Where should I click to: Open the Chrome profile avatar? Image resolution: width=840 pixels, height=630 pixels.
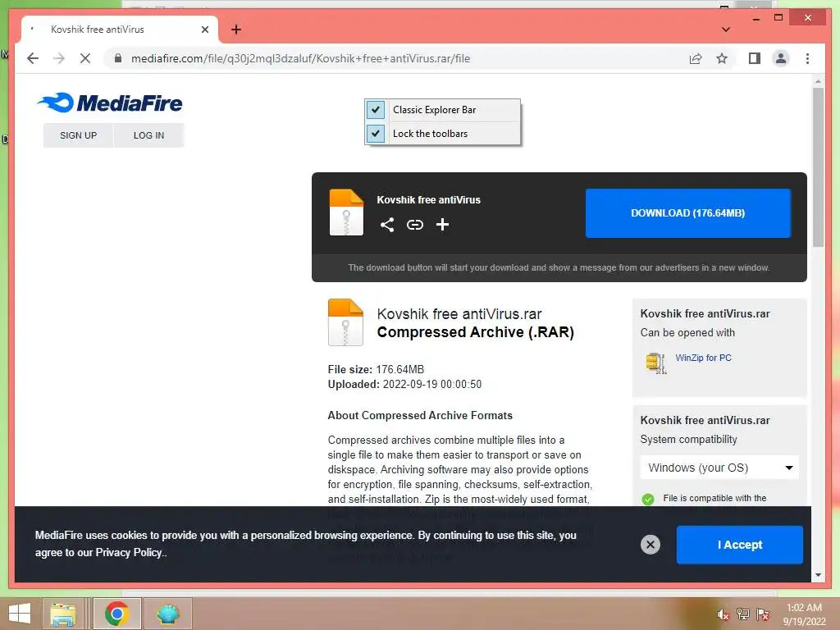[x=781, y=58]
